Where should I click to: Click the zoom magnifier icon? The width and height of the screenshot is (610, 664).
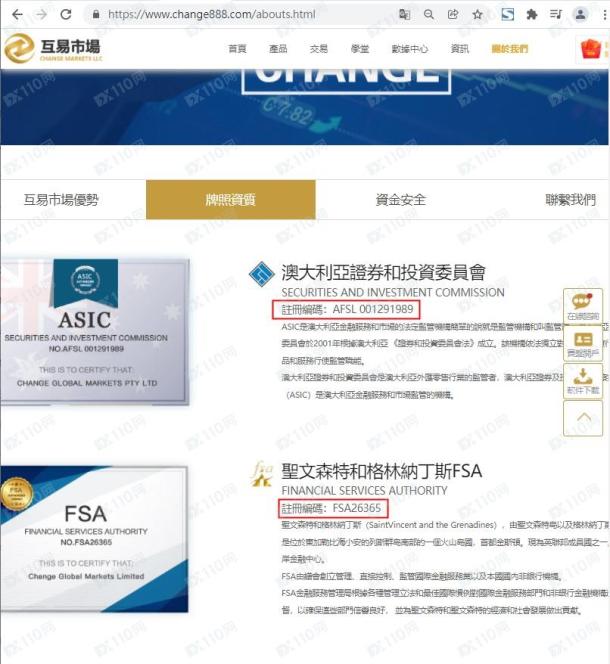[429, 14]
